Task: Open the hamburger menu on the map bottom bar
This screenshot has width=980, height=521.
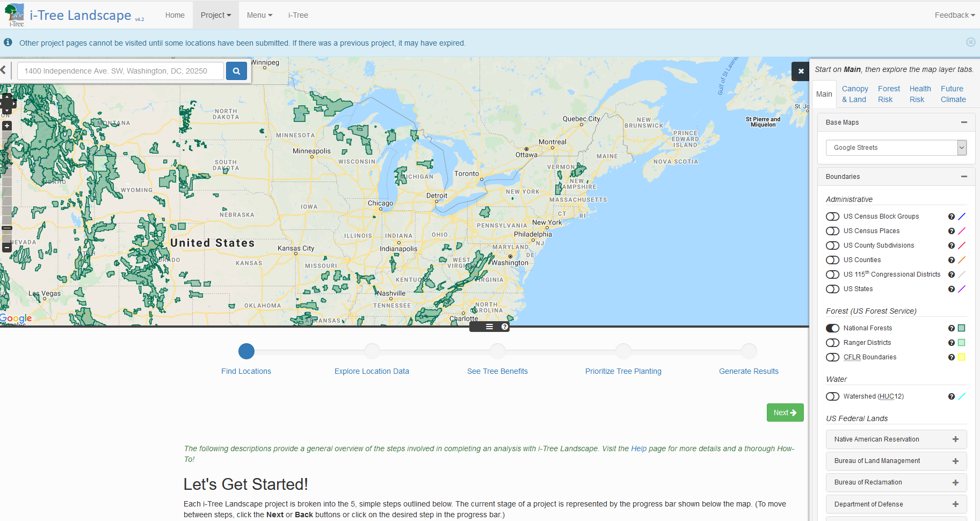Action: (x=489, y=327)
